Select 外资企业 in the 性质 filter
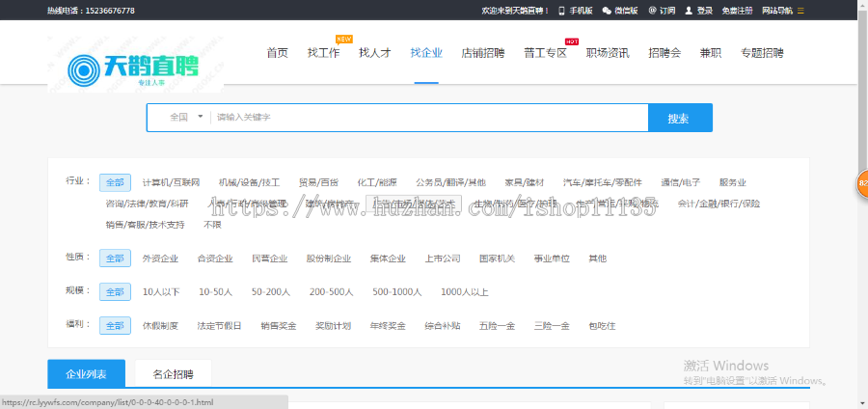The width and height of the screenshot is (868, 409). (x=160, y=259)
